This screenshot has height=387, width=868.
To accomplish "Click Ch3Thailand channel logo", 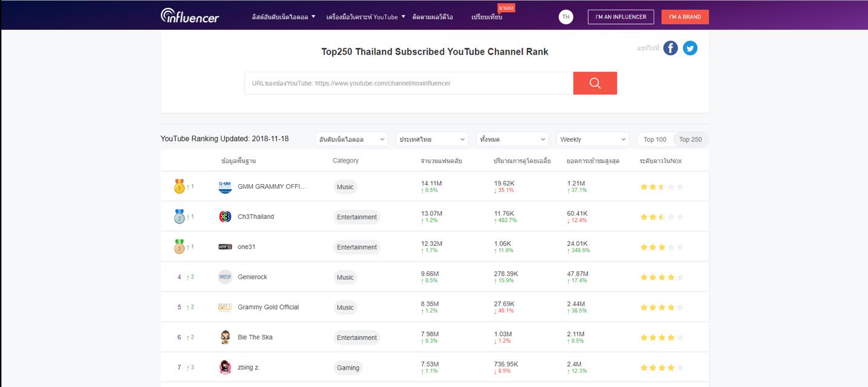I will 225,217.
